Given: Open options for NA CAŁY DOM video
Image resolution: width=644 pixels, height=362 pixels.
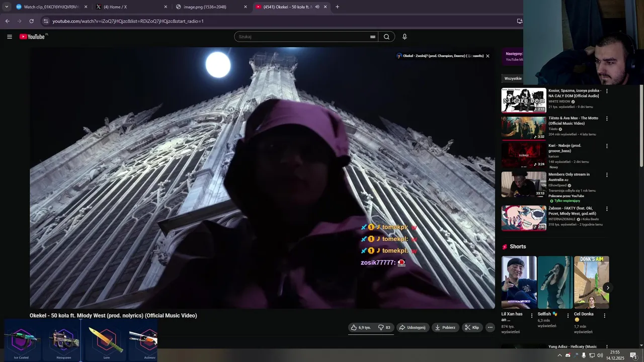Looking at the screenshot, I should tap(607, 91).
